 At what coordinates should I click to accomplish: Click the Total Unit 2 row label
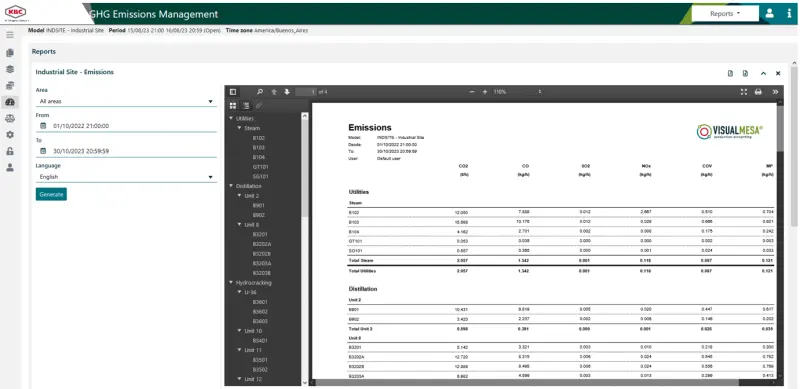pos(360,329)
